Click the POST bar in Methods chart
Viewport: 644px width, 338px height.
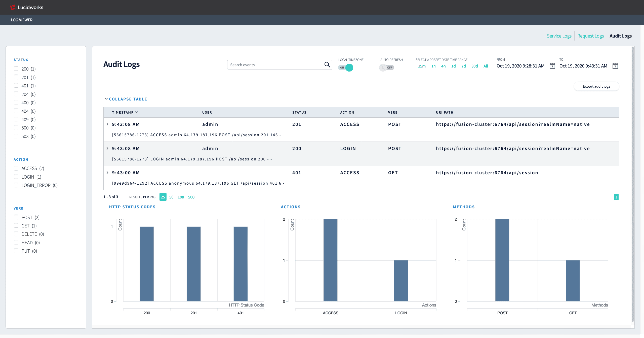[x=502, y=260]
